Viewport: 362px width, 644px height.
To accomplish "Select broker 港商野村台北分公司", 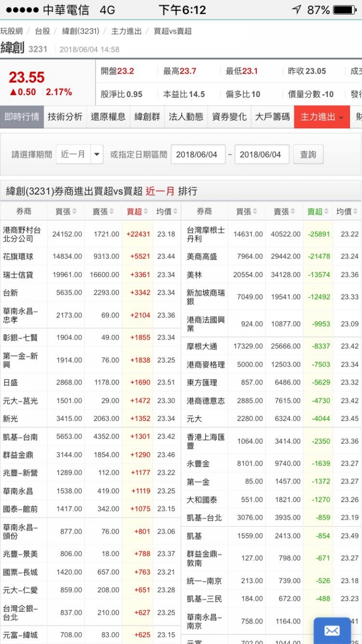I will coord(22,234).
